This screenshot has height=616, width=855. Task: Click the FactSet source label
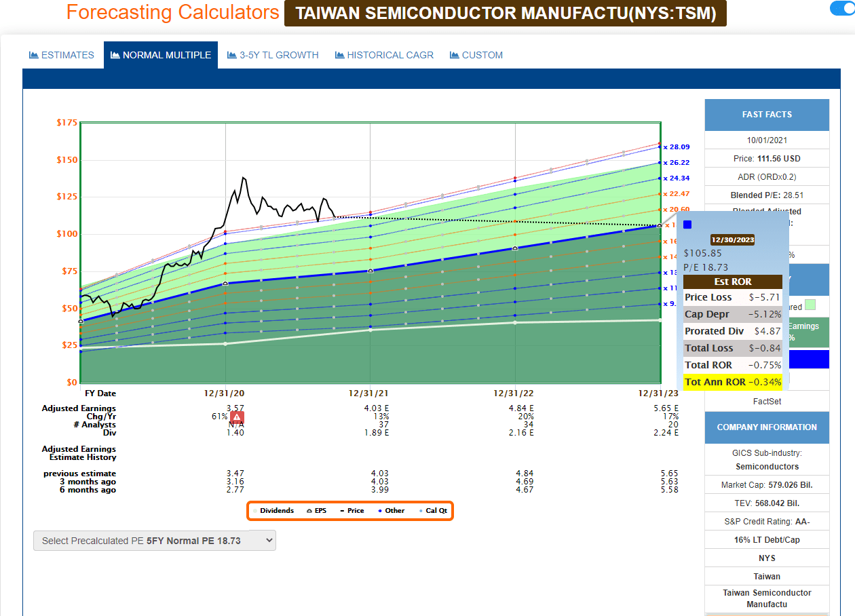[767, 402]
